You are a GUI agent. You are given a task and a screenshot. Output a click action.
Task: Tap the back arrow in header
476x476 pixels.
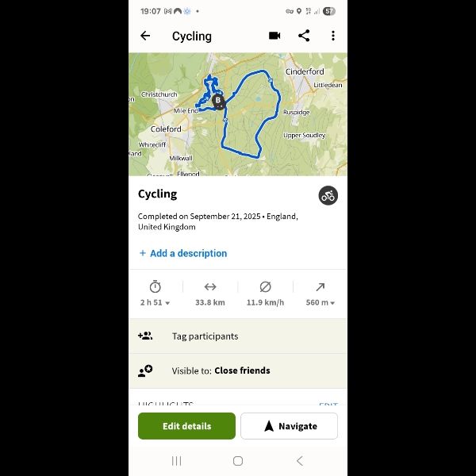click(145, 36)
